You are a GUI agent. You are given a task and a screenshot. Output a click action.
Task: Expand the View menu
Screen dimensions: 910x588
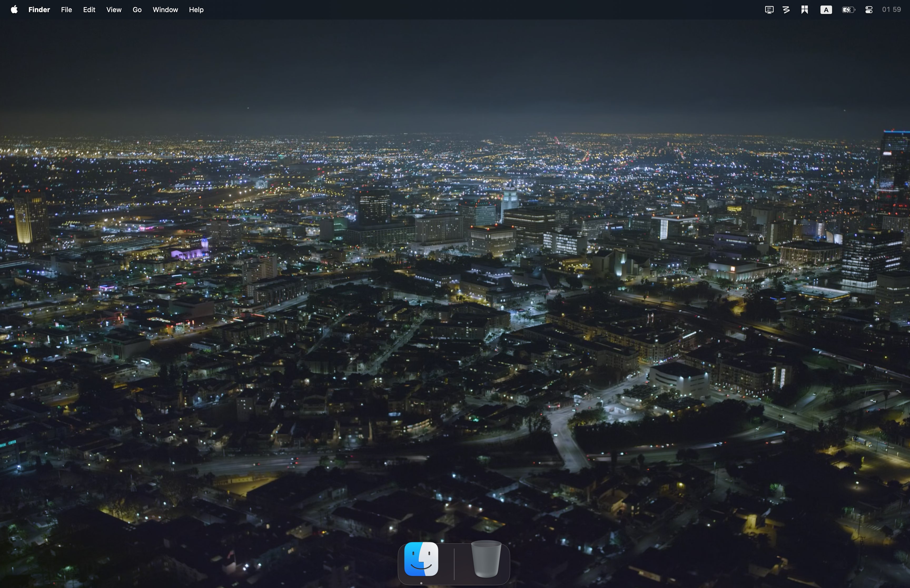click(114, 9)
